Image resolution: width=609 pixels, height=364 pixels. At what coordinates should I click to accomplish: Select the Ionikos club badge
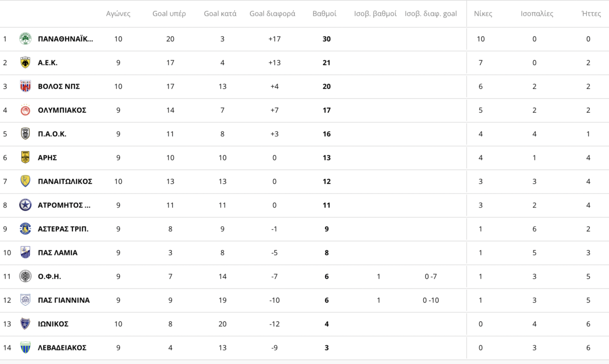tap(25, 324)
